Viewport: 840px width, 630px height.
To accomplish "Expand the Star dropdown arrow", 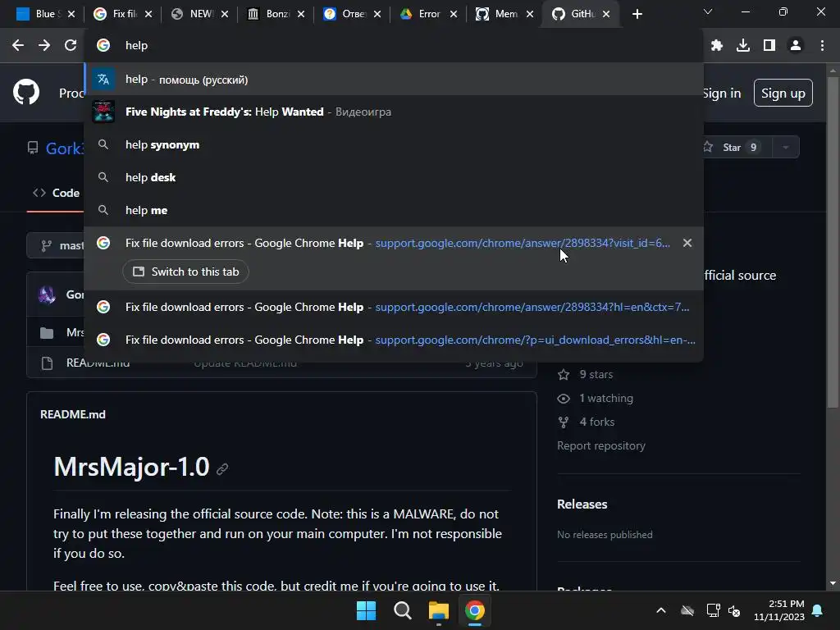I will click(x=786, y=148).
